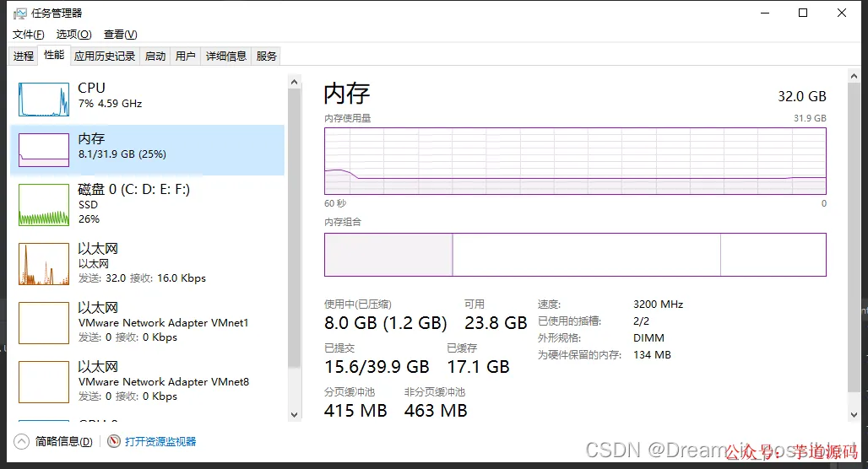Click the right panel scrollbar up arrow
The width and height of the screenshot is (868, 469).
click(854, 76)
